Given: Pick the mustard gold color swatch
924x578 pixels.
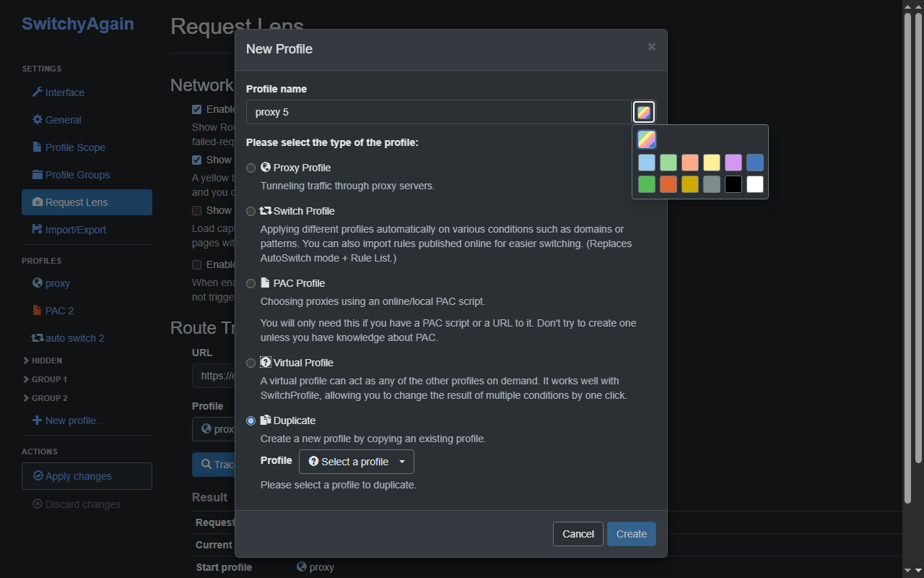Looking at the screenshot, I should (x=690, y=184).
